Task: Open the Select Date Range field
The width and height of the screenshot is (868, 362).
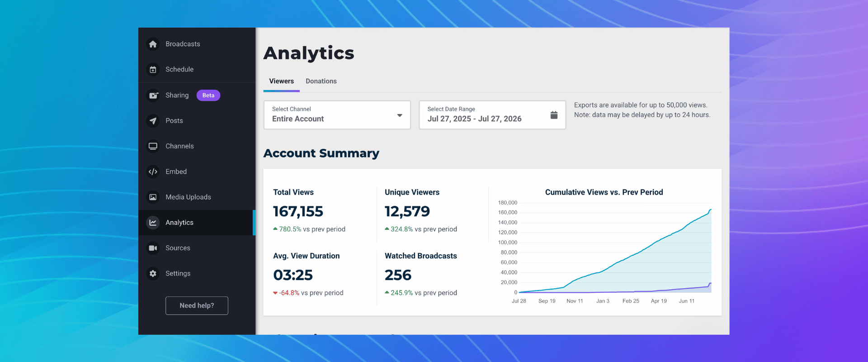Action: 492,115
